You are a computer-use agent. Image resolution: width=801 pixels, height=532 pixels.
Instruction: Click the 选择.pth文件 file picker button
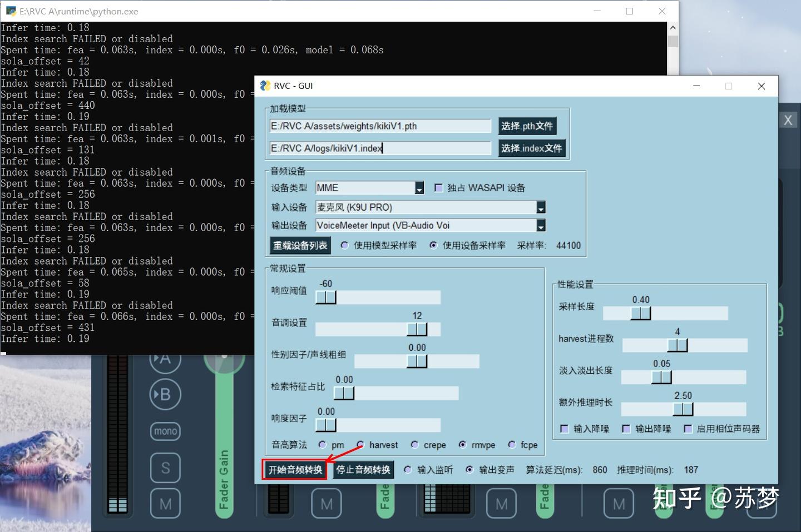(526, 126)
